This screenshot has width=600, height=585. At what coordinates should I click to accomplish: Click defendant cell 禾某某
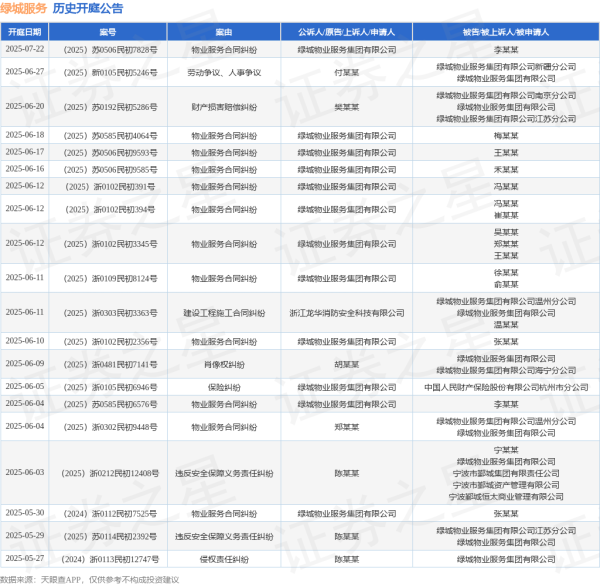[506, 169]
